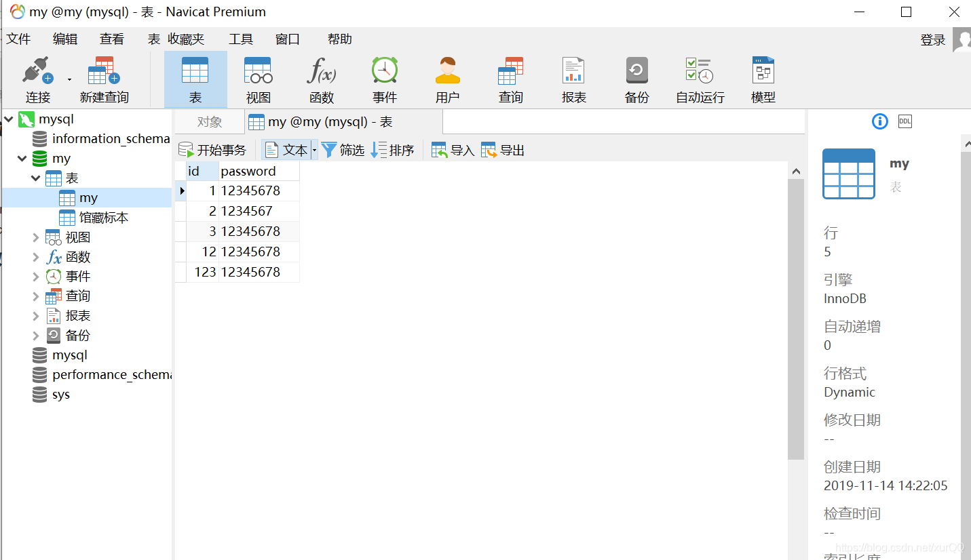
Task: Open the Report (报表) toolbar button
Action: tap(573, 80)
